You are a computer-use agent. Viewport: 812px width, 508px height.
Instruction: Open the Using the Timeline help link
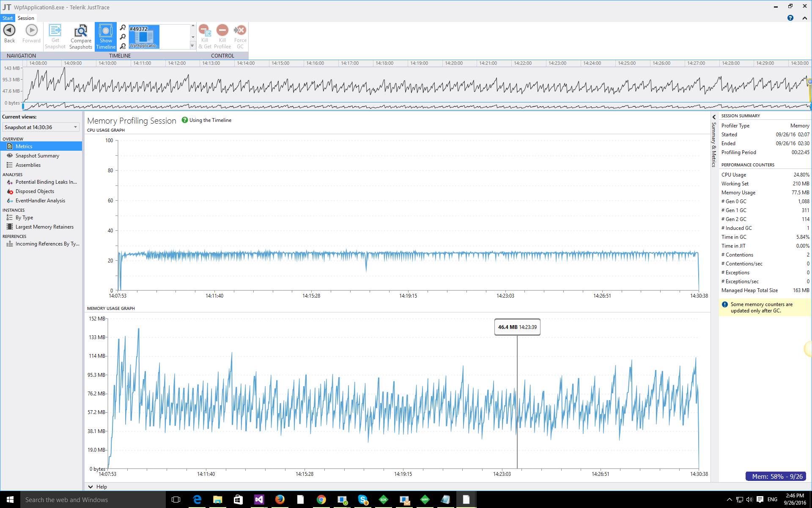210,120
